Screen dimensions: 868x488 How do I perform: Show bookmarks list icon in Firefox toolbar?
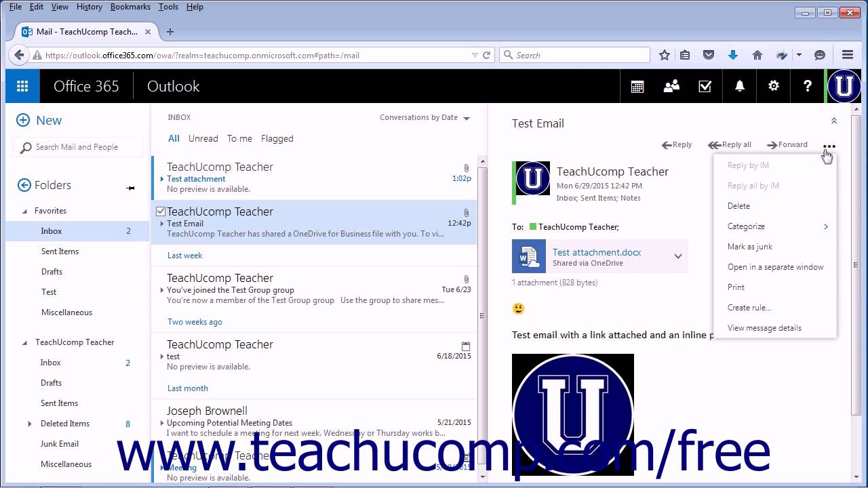click(685, 55)
